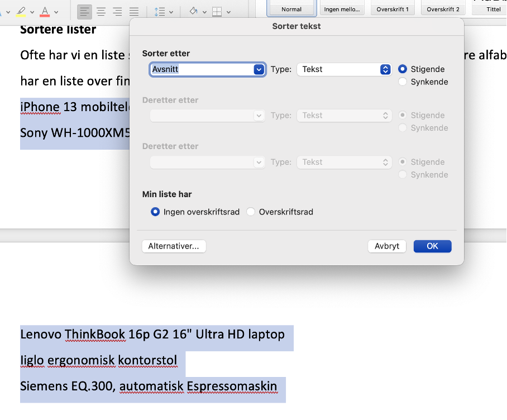Select Ingen overskriftsrad option
This screenshot has width=507, height=420.
coord(155,212)
